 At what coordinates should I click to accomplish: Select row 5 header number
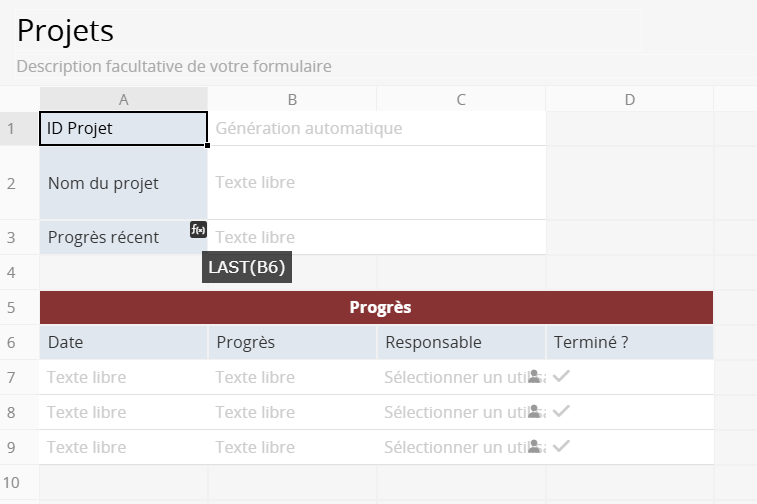pos(12,307)
